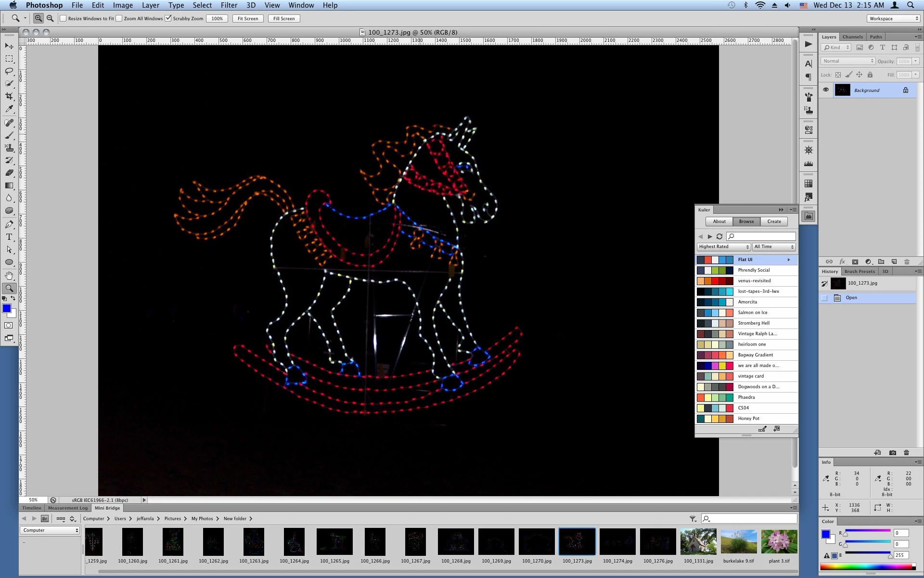Select the Pen tool
924x578 pixels.
pos(9,224)
